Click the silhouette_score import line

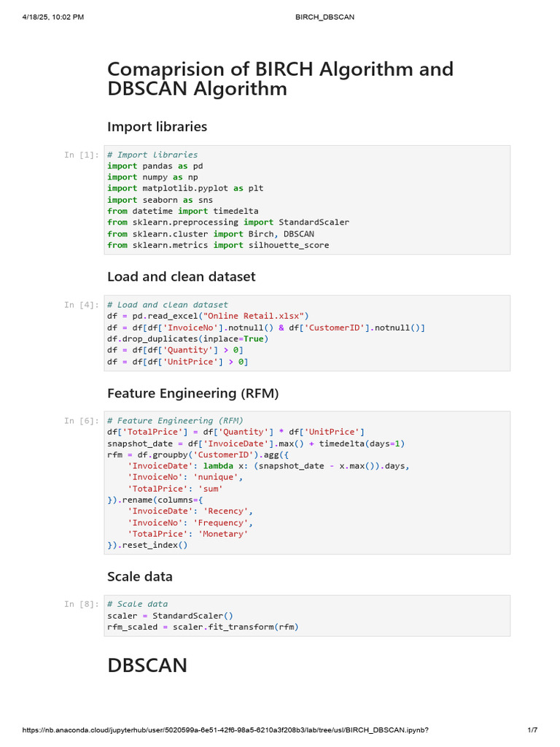(217, 245)
